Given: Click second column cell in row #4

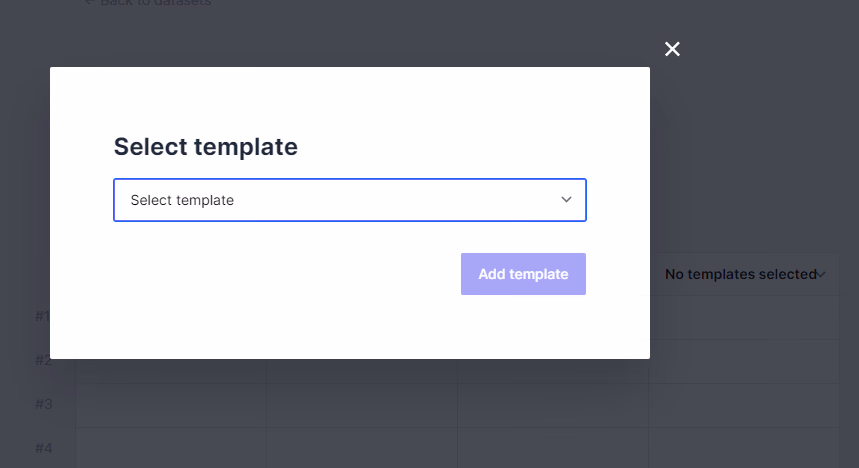Looking at the screenshot, I should [x=362, y=448].
